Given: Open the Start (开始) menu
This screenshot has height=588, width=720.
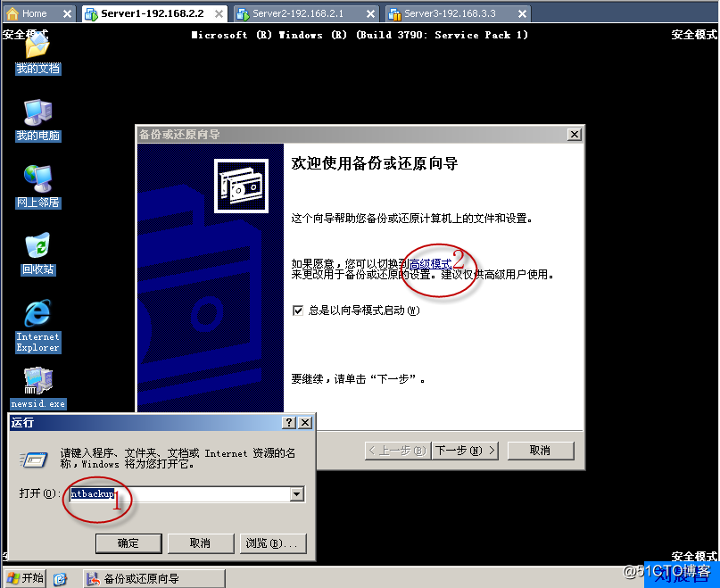Looking at the screenshot, I should (x=26, y=578).
